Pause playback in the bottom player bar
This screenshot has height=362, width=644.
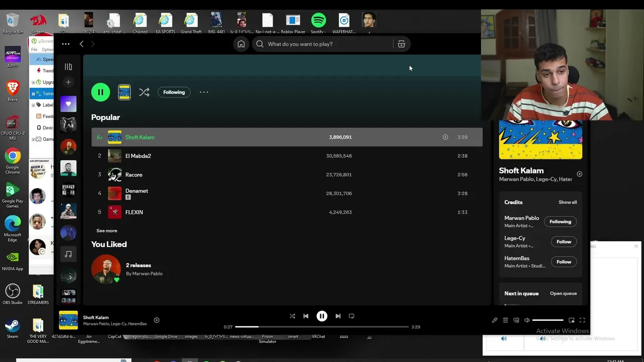[322, 316]
